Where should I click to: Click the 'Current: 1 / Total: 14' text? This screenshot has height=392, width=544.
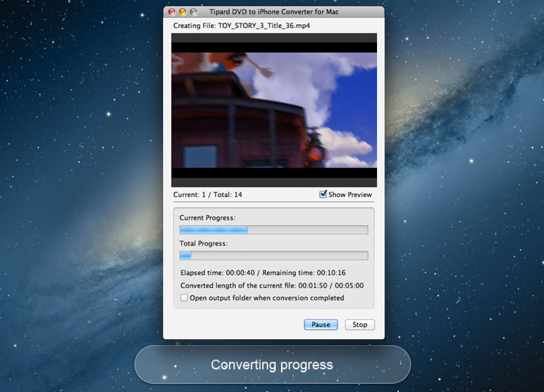[x=208, y=195]
